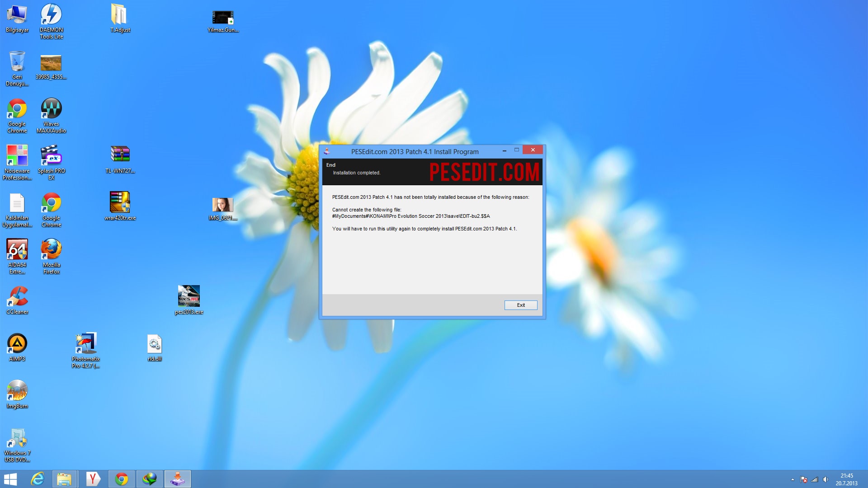
Task: Open the Windows Start button
Action: [x=10, y=479]
